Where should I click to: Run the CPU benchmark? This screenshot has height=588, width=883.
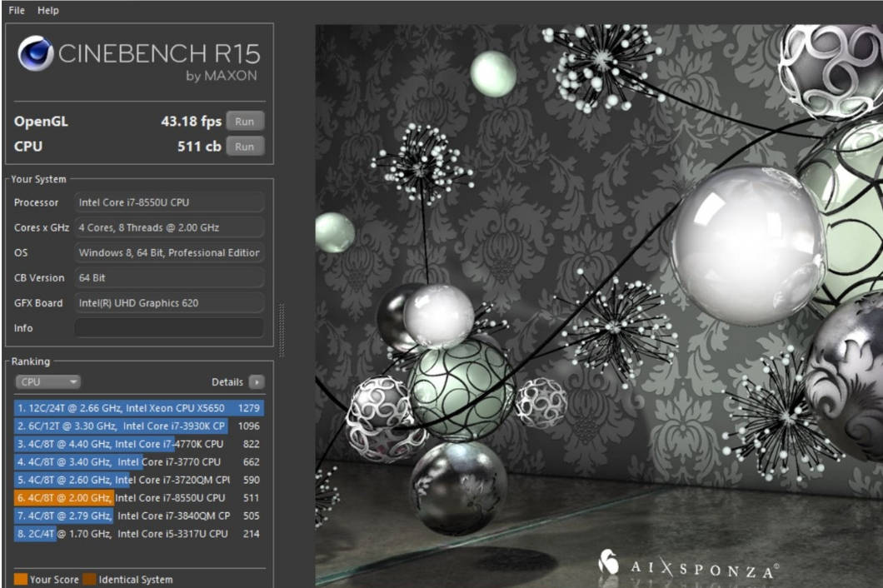[x=244, y=147]
